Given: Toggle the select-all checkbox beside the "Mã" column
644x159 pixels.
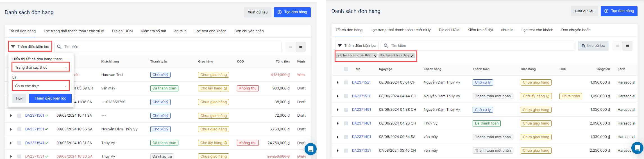Looking at the screenshot, I should point(346,69).
